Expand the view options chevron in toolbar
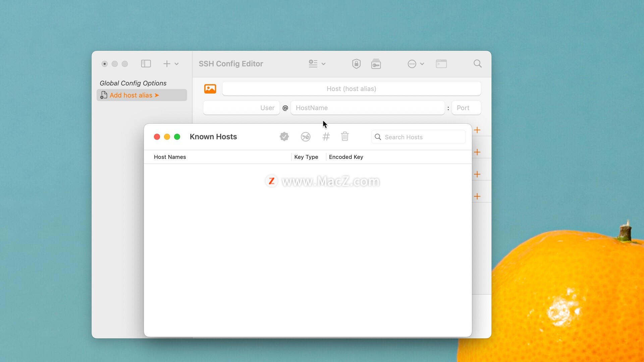The height and width of the screenshot is (362, 644). pyautogui.click(x=324, y=64)
